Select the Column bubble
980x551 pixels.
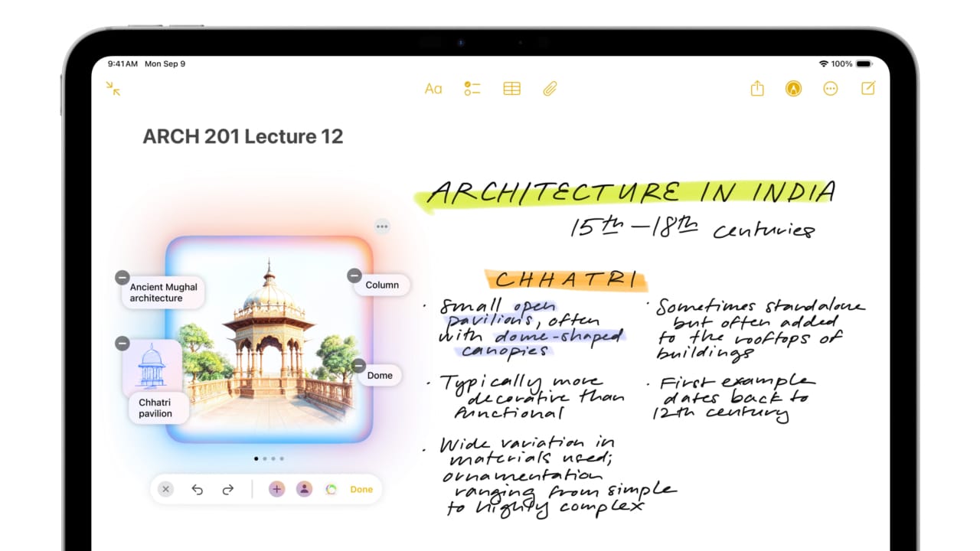[382, 285]
